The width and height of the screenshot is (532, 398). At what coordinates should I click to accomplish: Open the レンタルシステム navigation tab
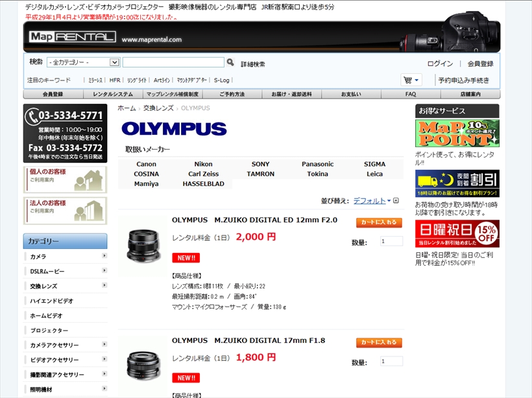(113, 94)
